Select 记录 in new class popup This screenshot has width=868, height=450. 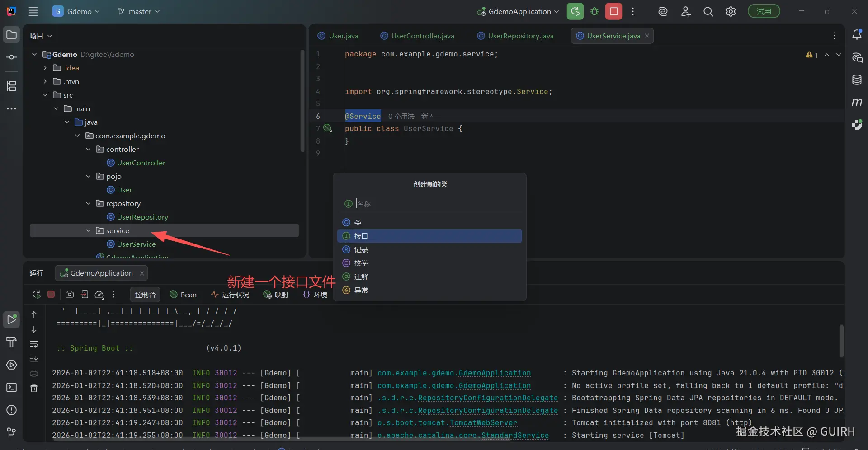429,249
